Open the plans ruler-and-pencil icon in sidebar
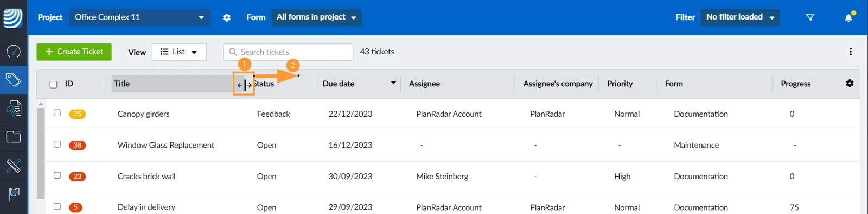The width and height of the screenshot is (868, 214). click(x=14, y=165)
